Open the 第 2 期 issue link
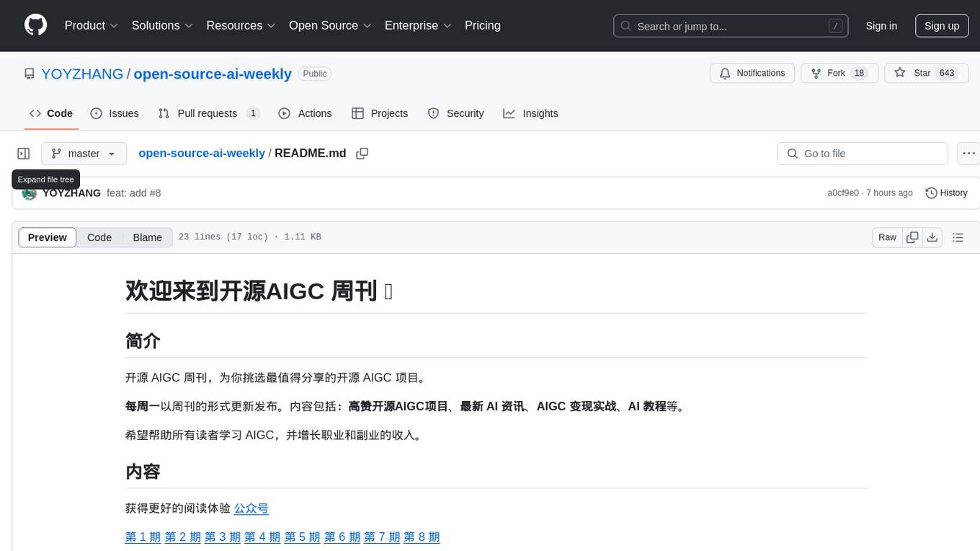This screenshot has width=980, height=551. 182,537
